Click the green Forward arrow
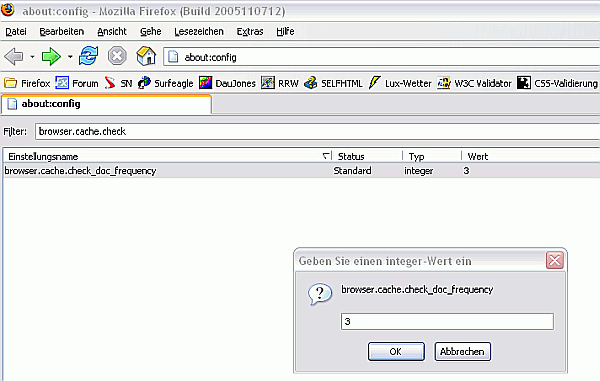The width and height of the screenshot is (600, 381). [x=51, y=57]
